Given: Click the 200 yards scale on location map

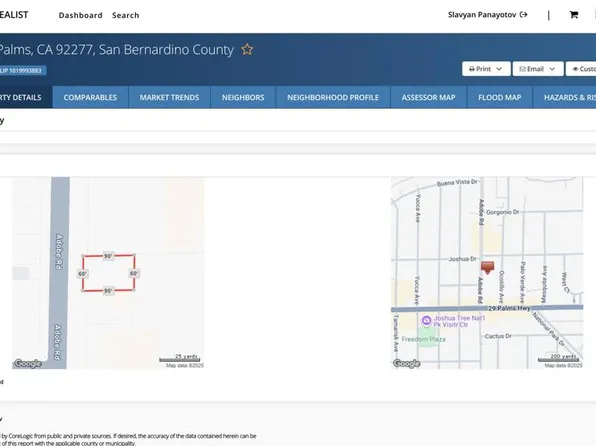Looking at the screenshot, I should tap(558, 358).
